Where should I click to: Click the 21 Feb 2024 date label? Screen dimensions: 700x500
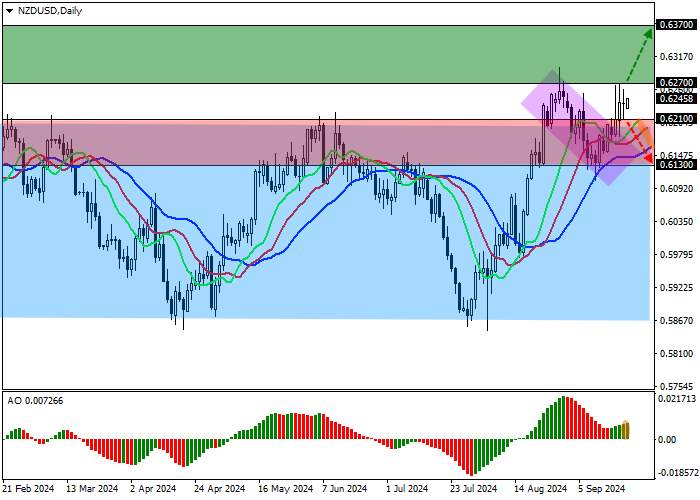pyautogui.click(x=29, y=489)
